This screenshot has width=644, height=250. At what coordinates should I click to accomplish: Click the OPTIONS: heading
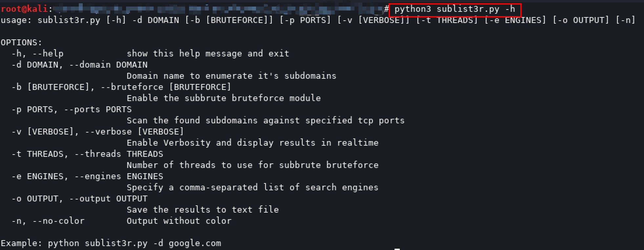click(22, 43)
